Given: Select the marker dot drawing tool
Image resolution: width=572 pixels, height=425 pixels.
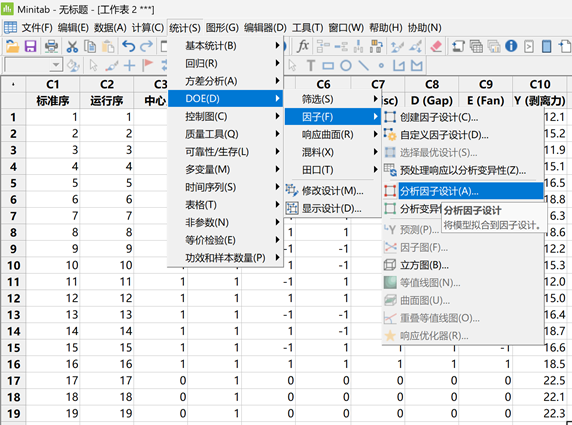Looking at the screenshot, I should (x=381, y=66).
